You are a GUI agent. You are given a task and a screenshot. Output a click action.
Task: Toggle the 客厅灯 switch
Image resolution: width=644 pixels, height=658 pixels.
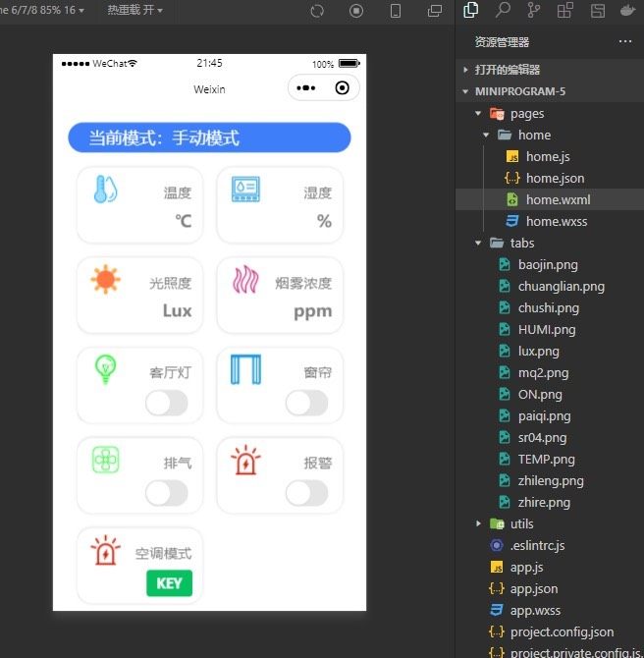(166, 403)
